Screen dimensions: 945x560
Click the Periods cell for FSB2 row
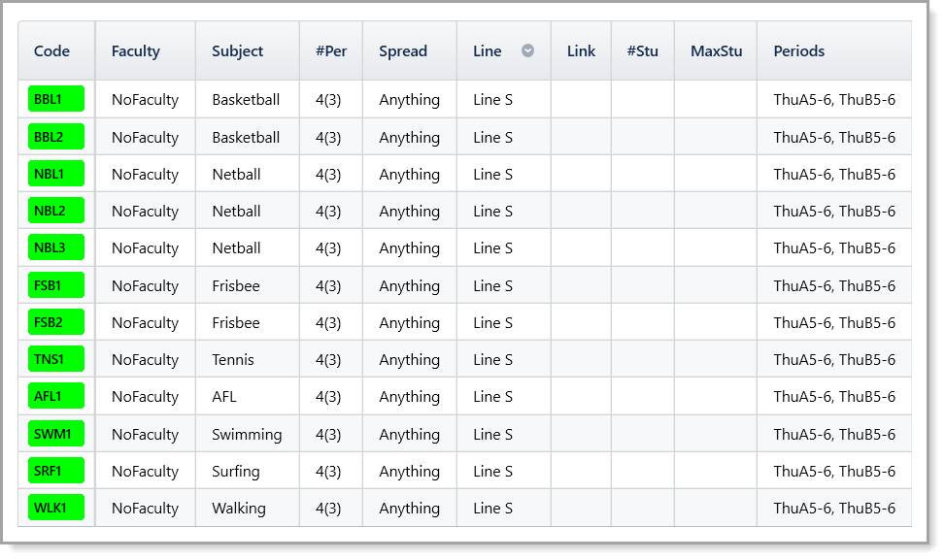(x=834, y=323)
